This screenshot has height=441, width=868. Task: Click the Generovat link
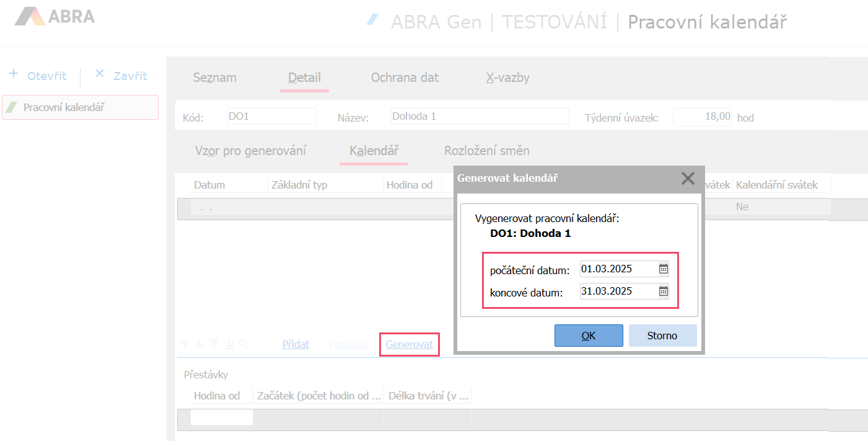coord(409,344)
